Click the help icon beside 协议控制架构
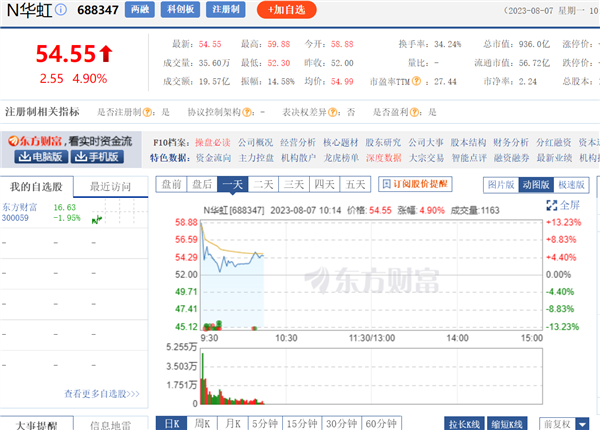This screenshot has height=430, width=600. tap(247, 112)
